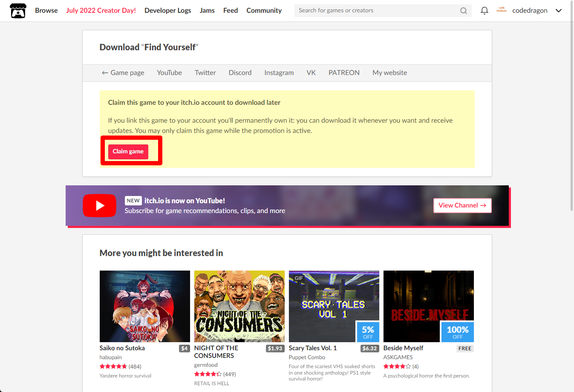Open the VK link tab
Image resolution: width=574 pixels, height=392 pixels.
tap(311, 73)
